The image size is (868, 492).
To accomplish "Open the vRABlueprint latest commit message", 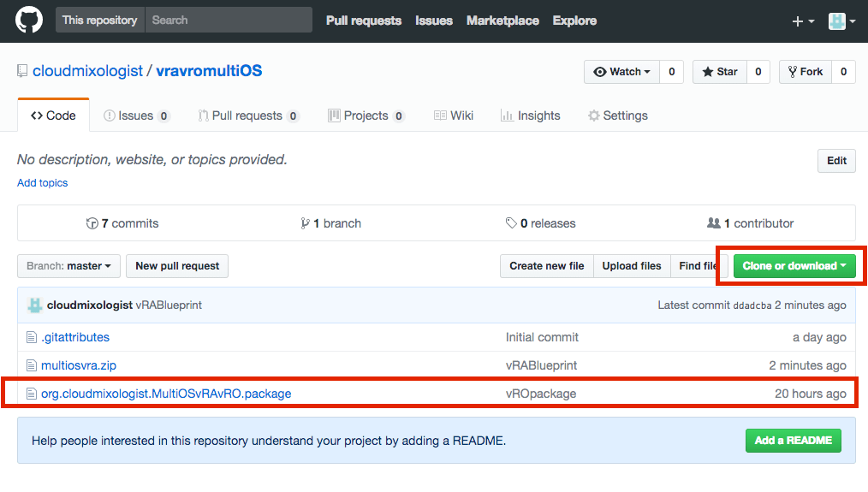I will [x=169, y=305].
